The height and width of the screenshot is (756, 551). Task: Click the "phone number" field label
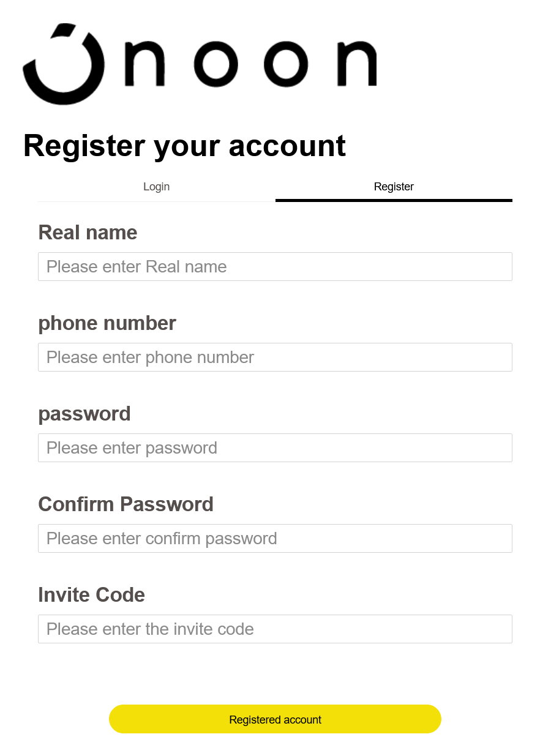tap(107, 323)
